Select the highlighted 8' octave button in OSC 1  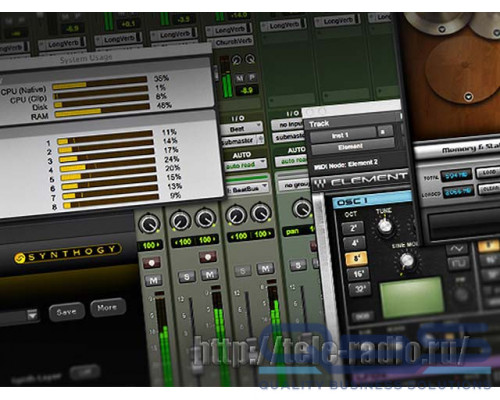pyautogui.click(x=356, y=259)
